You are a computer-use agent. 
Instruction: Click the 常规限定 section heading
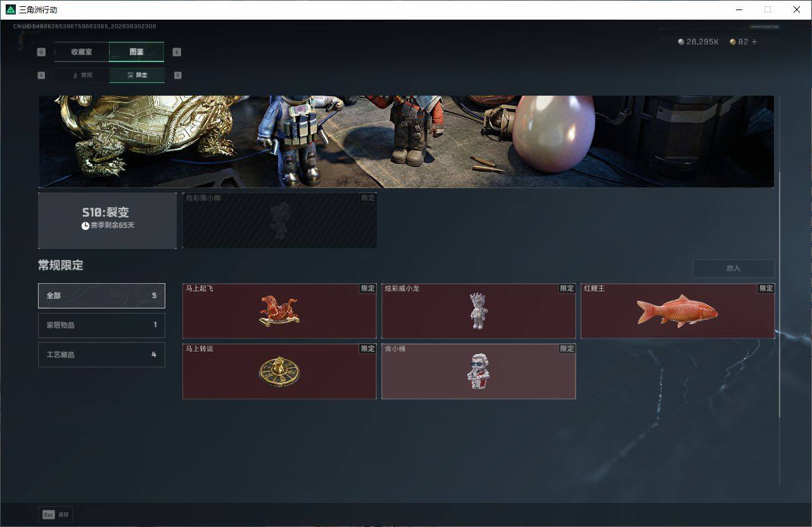tap(61, 265)
